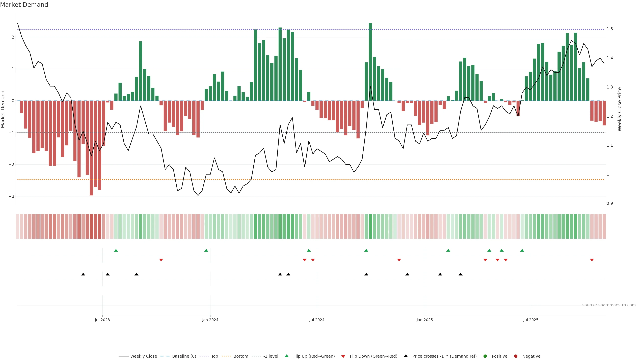644x362 pixels.
Task: Hide the Top level line via legend
Action: click(x=214, y=356)
